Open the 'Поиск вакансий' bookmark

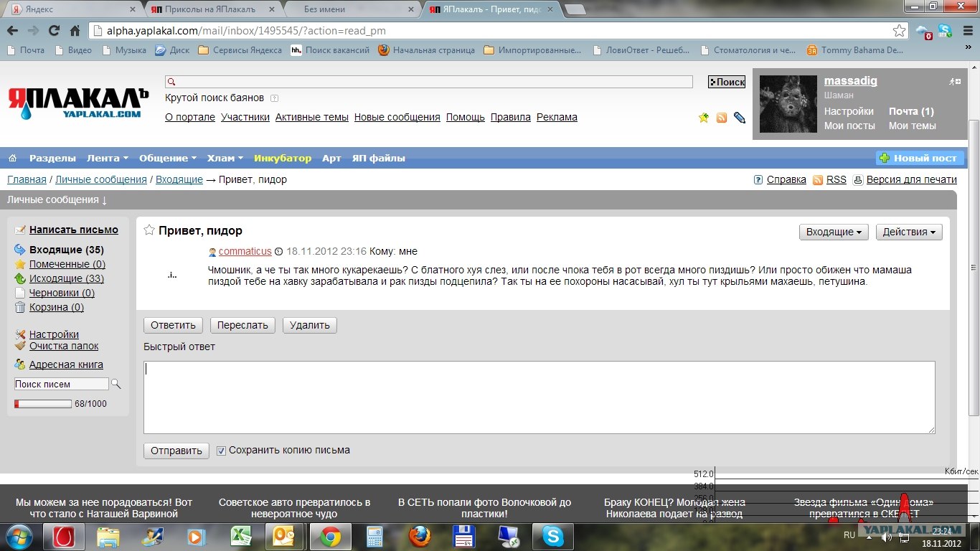tap(330, 50)
